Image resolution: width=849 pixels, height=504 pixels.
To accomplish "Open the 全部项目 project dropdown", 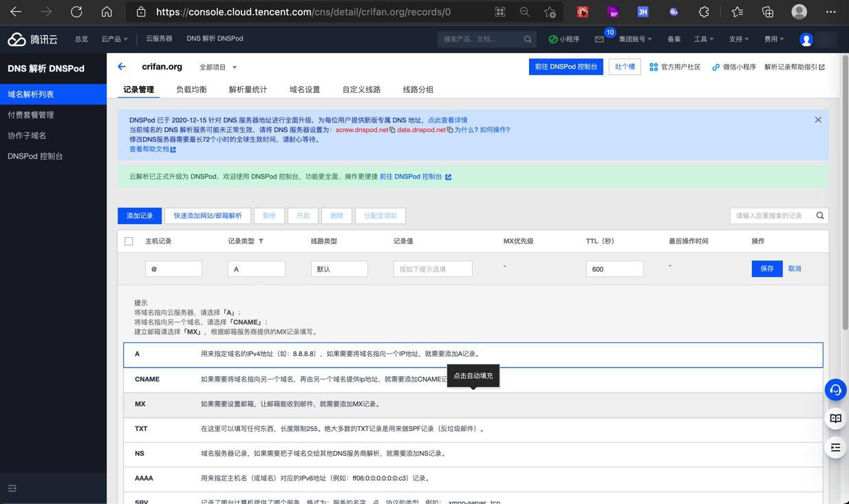I will pos(217,67).
